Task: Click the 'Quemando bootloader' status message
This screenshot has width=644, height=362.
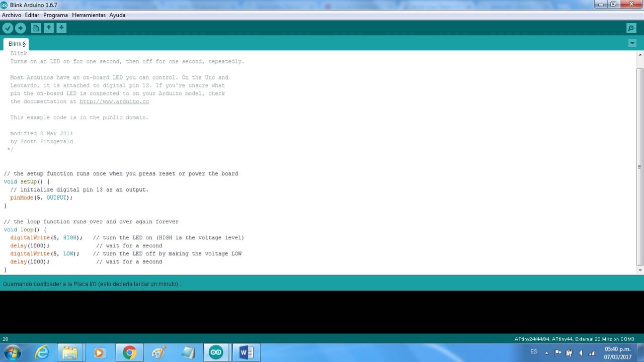Action: pos(93,284)
